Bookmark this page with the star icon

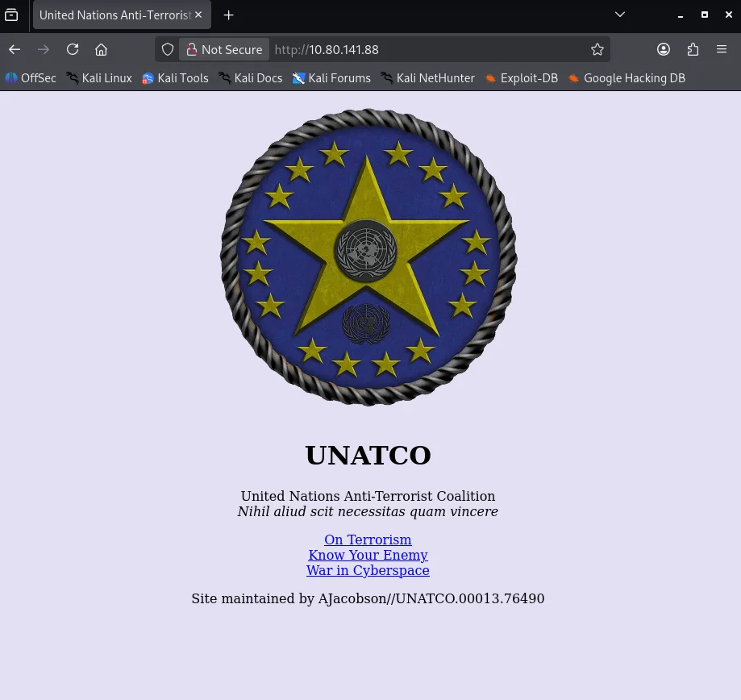597,49
